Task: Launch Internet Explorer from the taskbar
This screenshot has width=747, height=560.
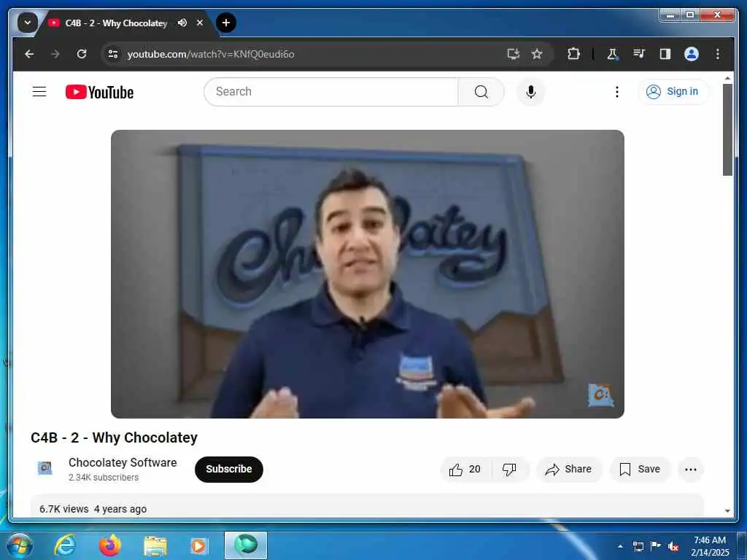Action: (x=64, y=545)
